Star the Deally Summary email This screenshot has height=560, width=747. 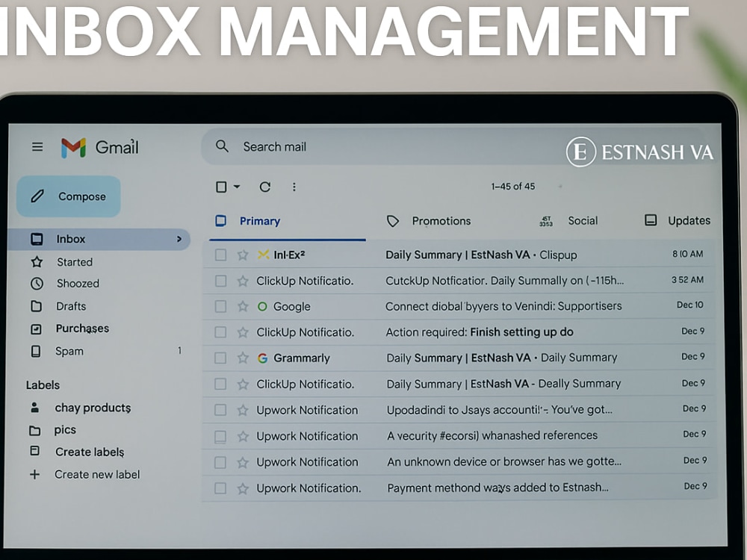tap(243, 384)
